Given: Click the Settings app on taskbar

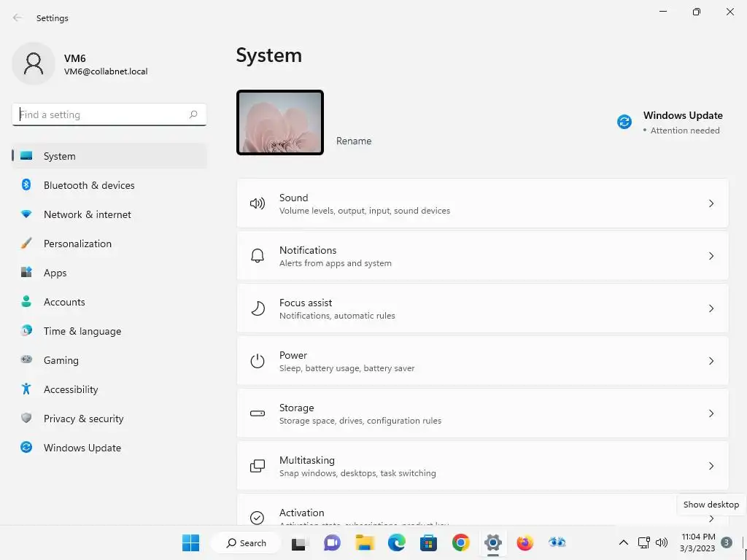Looking at the screenshot, I should [x=493, y=542].
